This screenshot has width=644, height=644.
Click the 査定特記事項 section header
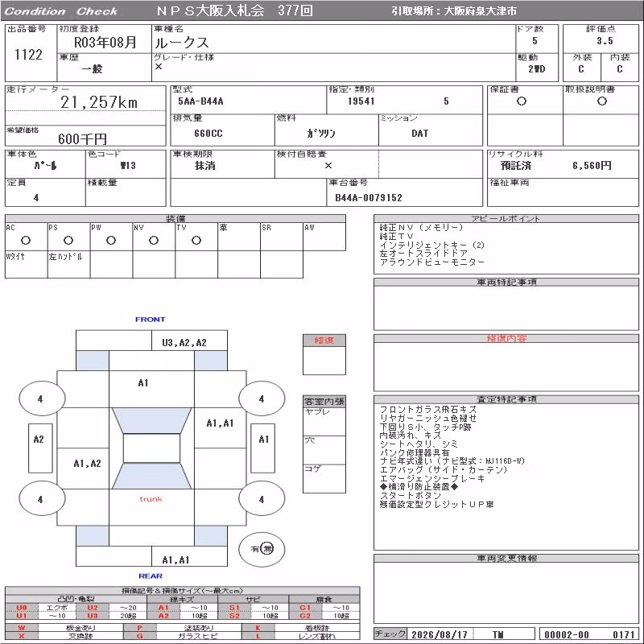point(506,399)
